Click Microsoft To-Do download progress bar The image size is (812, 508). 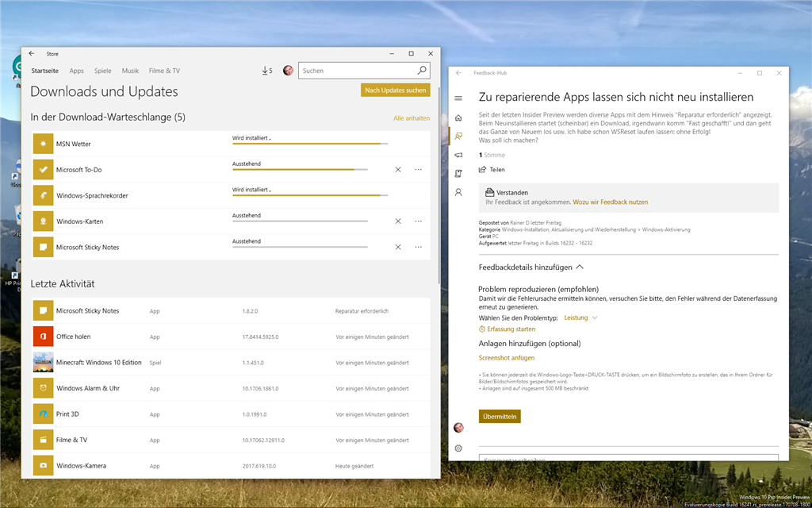[300, 170]
